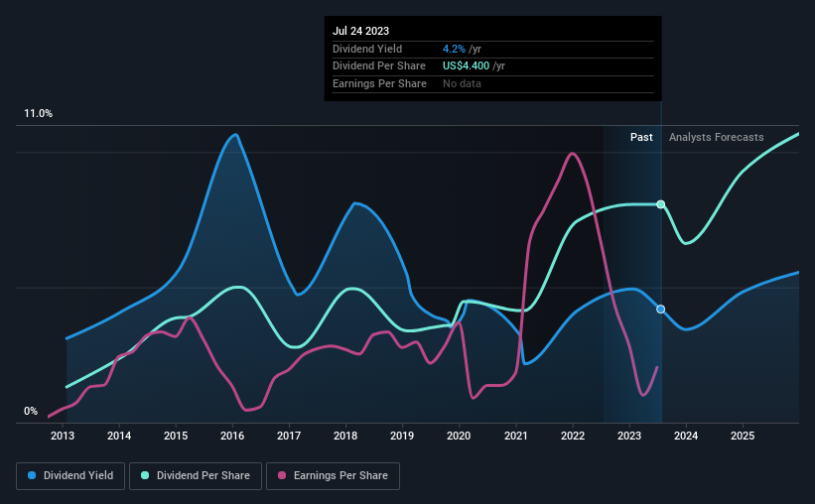Click the 2016 label on the x-axis

point(232,436)
